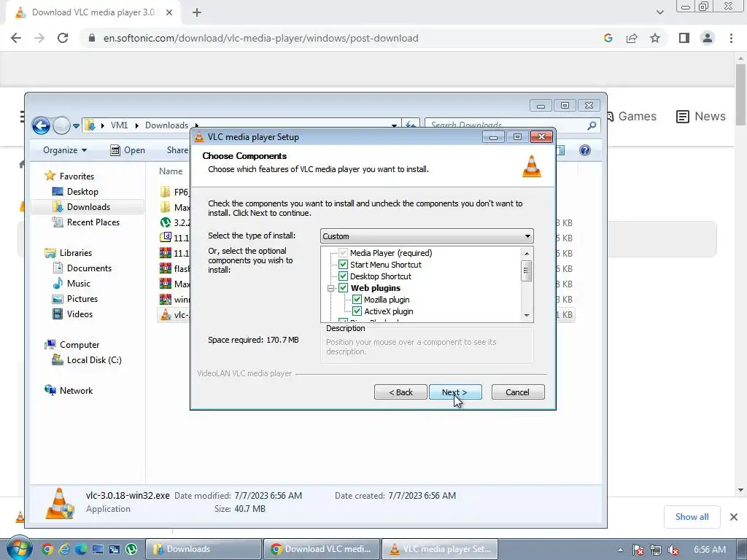
Task: Select the uTorrent 3.2 file icon
Action: click(166, 222)
